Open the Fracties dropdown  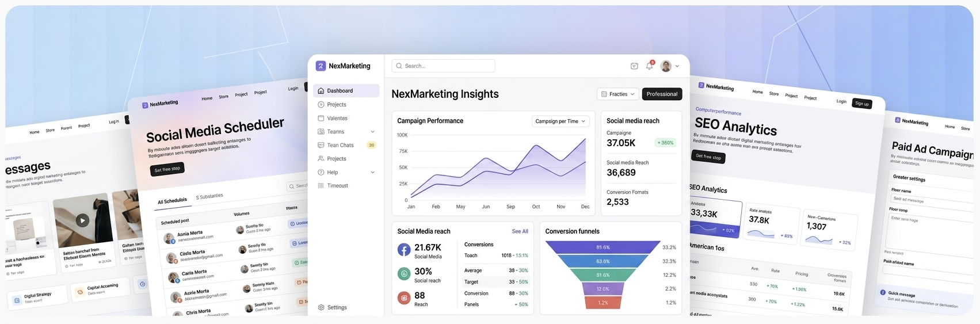pyautogui.click(x=617, y=94)
